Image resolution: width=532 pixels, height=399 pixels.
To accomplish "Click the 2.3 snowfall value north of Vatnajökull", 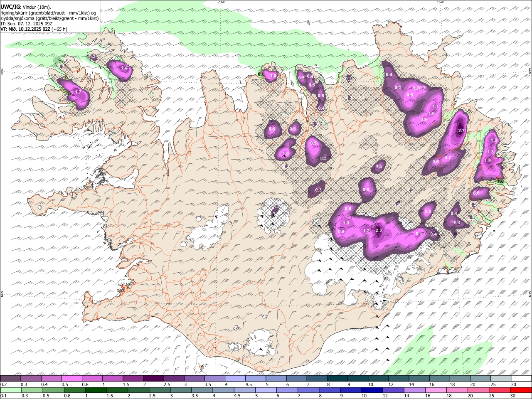I will tap(378, 230).
